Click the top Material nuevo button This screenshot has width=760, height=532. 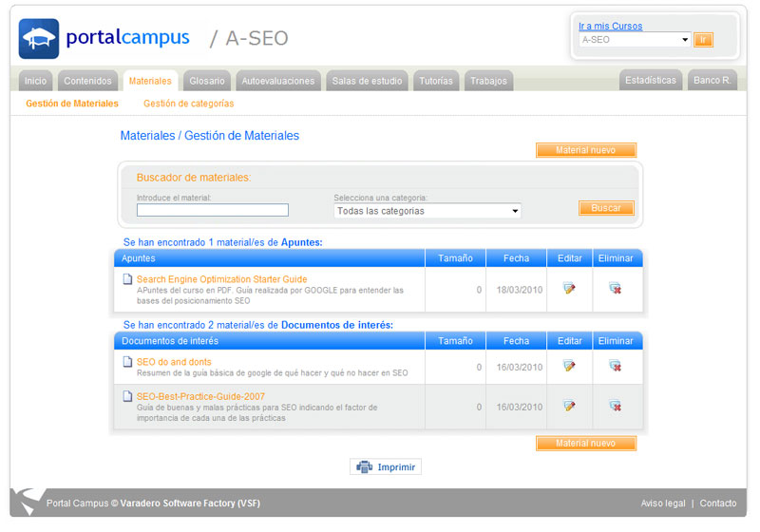coord(585,150)
